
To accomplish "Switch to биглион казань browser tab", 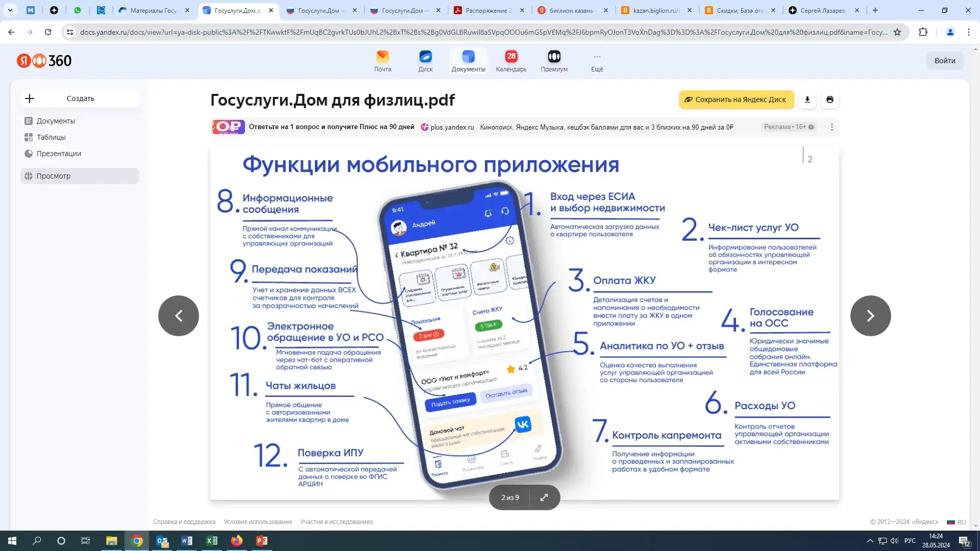I will click(573, 10).
